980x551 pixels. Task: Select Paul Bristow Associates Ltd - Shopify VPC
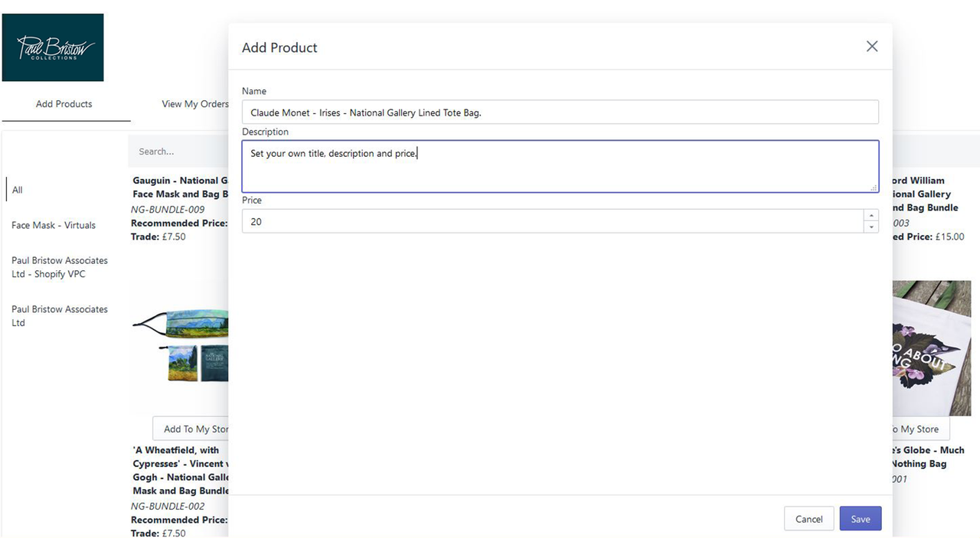(x=60, y=267)
